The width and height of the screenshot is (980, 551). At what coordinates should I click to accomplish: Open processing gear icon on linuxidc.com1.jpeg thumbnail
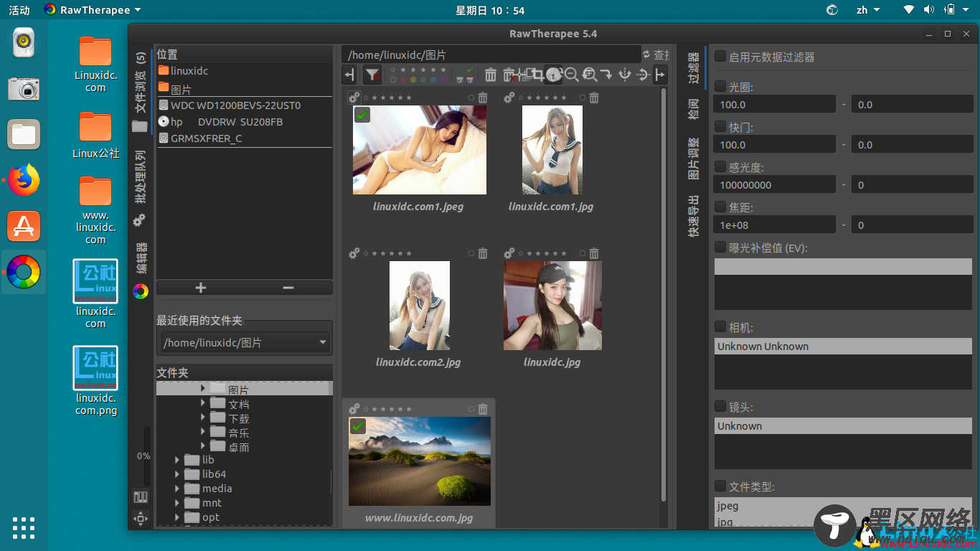point(354,98)
